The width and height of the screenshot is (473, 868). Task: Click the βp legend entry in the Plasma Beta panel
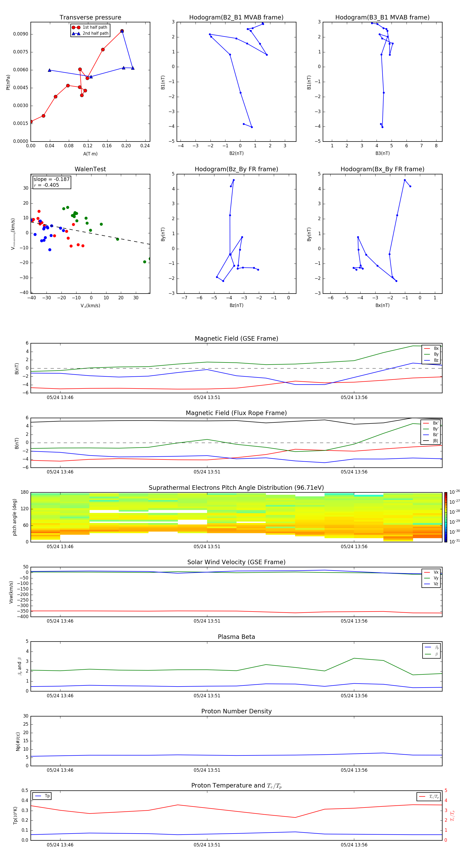432,647
